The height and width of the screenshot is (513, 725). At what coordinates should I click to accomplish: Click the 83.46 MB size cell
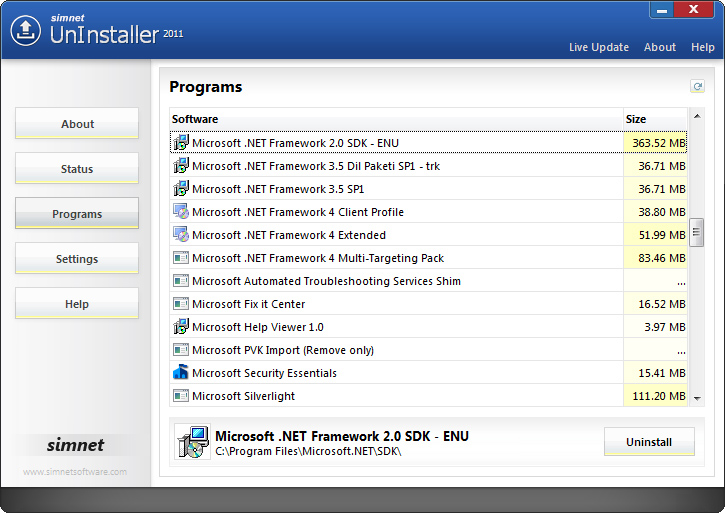point(655,258)
